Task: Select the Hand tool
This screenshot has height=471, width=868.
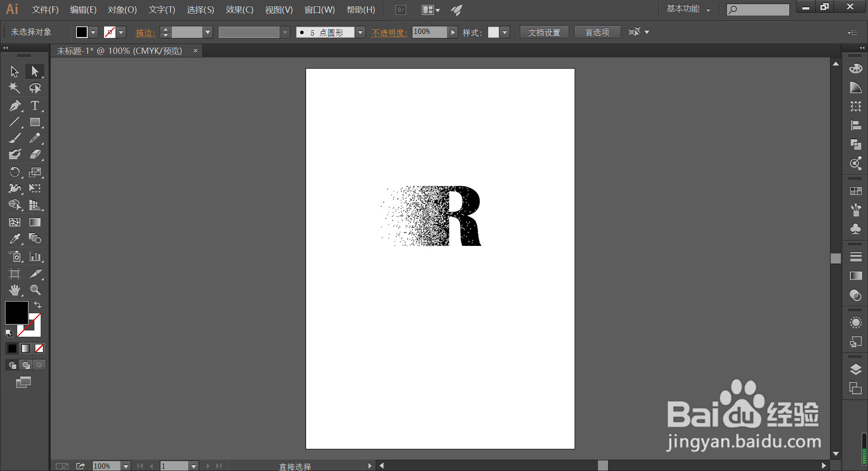Action: coord(14,290)
